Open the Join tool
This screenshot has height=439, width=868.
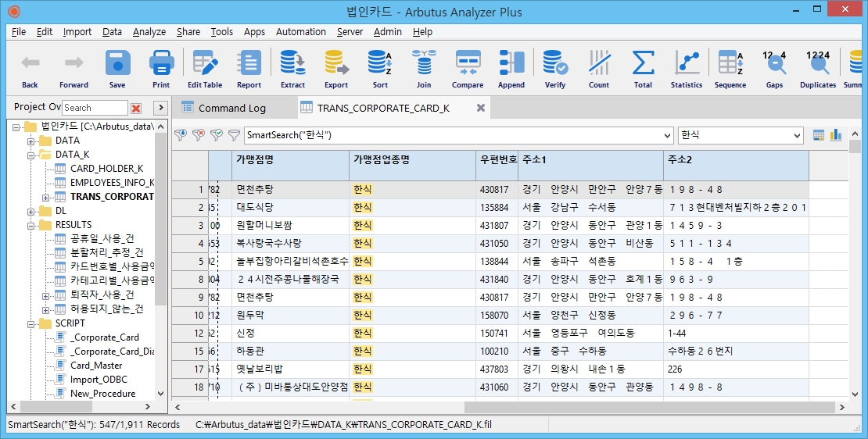click(x=424, y=63)
